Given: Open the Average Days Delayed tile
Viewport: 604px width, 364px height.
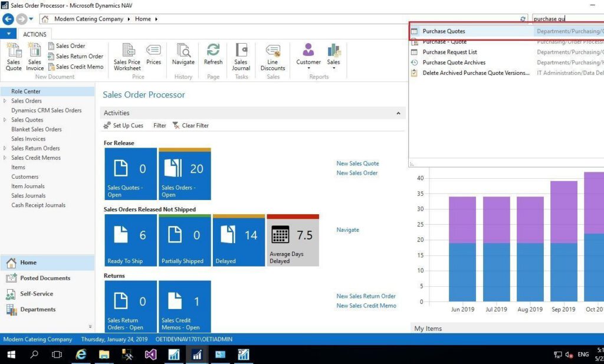Looking at the screenshot, I should (x=293, y=240).
